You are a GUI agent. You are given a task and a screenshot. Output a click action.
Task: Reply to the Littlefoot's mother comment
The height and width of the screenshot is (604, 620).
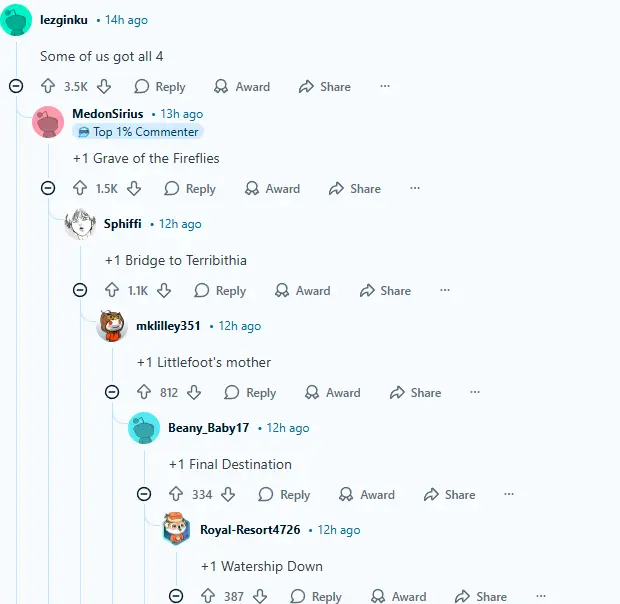point(250,393)
